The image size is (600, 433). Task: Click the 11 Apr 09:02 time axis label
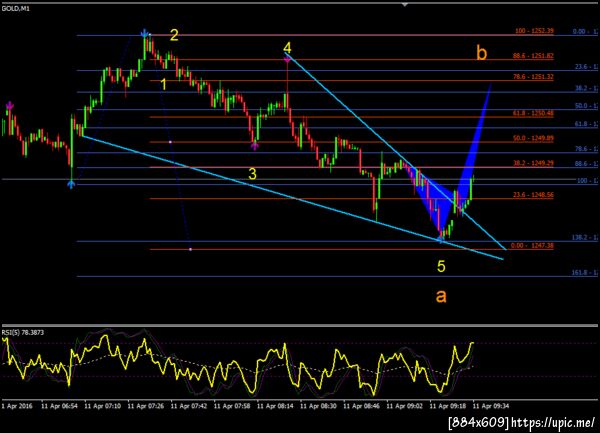tap(405, 406)
